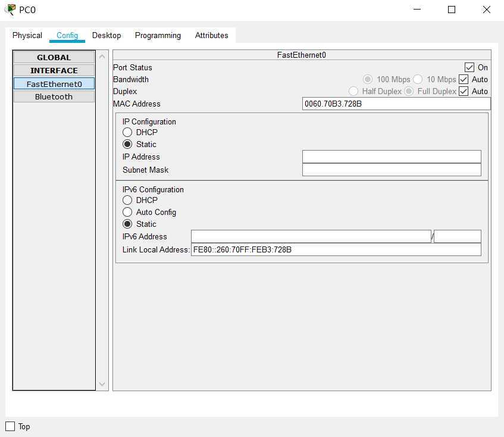Screen dimensions: 504x437
Task: Choose Static under IPv6 Configuration
Action: click(127, 224)
